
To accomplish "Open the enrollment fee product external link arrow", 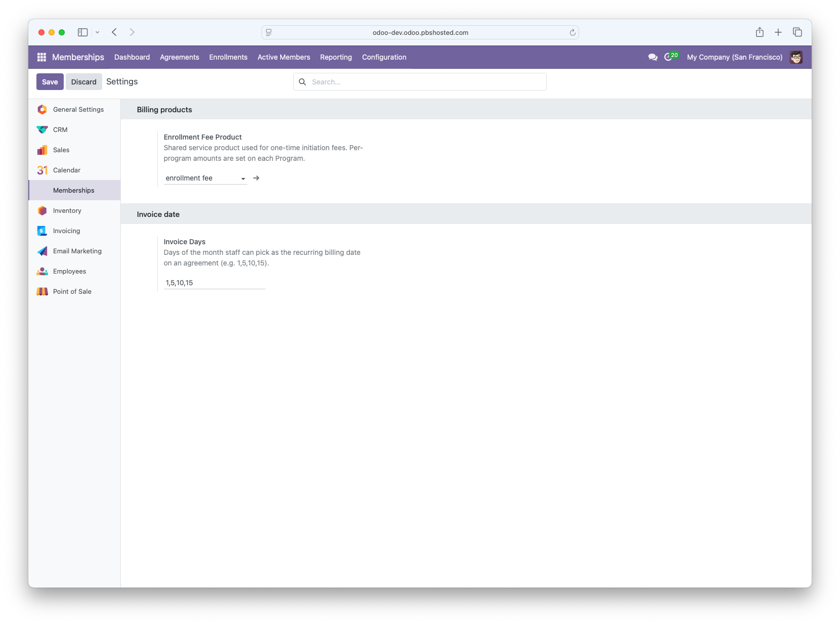I will pyautogui.click(x=256, y=178).
